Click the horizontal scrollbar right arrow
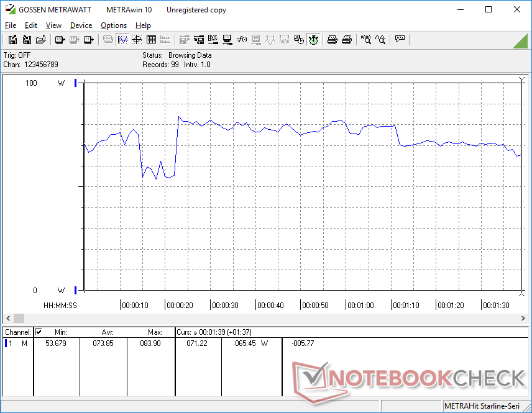 [523, 318]
